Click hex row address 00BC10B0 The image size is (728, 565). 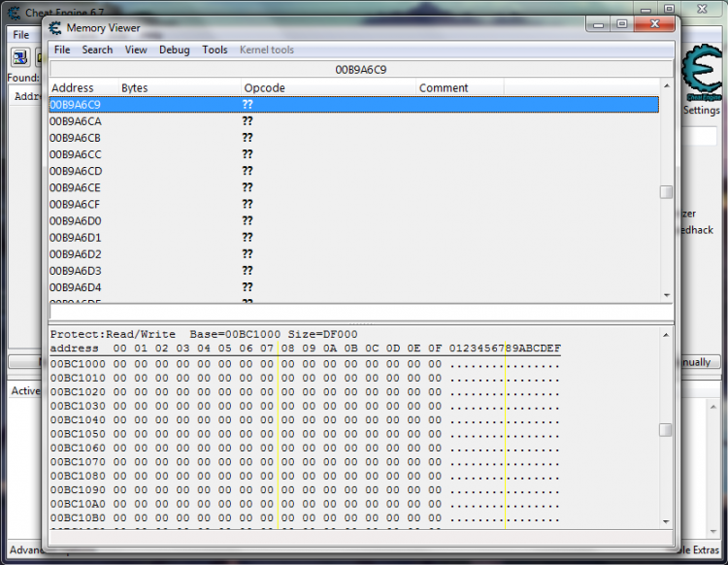tap(78, 517)
